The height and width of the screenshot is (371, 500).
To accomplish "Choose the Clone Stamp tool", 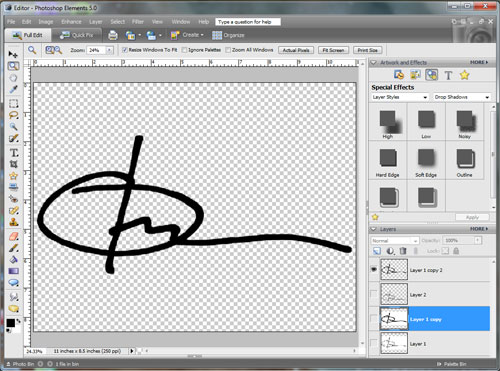I will pos(13,222).
